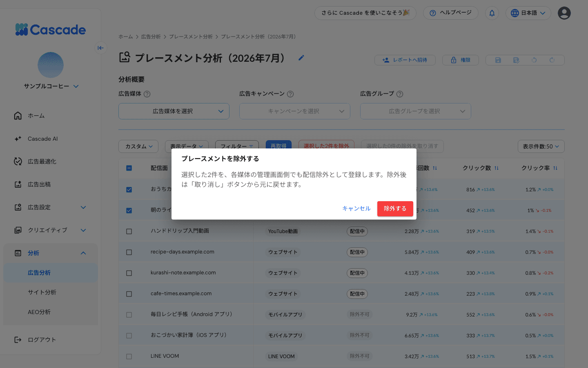Click the notification bell icon
This screenshot has height=368, width=588.
pos(492,13)
